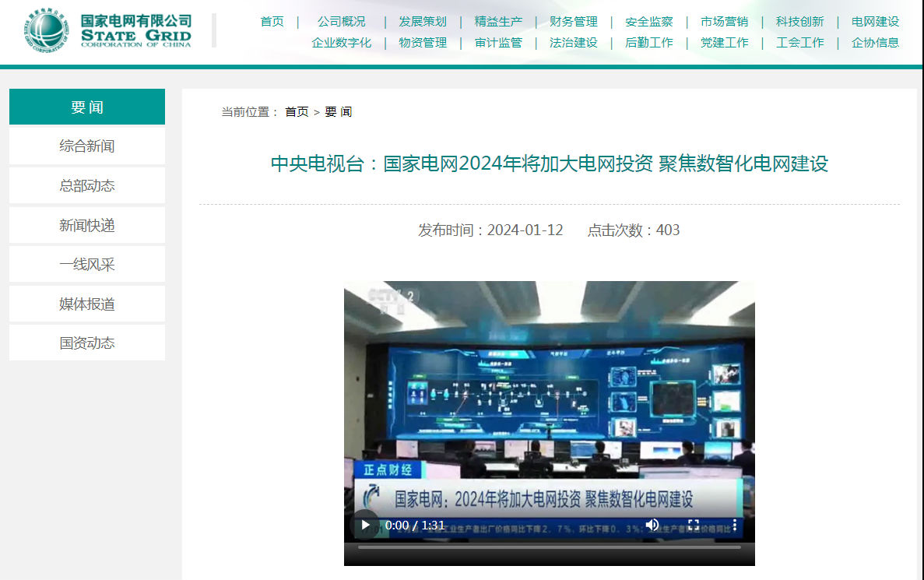Click the State Grid logo emblem
This screenshot has height=580, width=924.
pyautogui.click(x=47, y=30)
